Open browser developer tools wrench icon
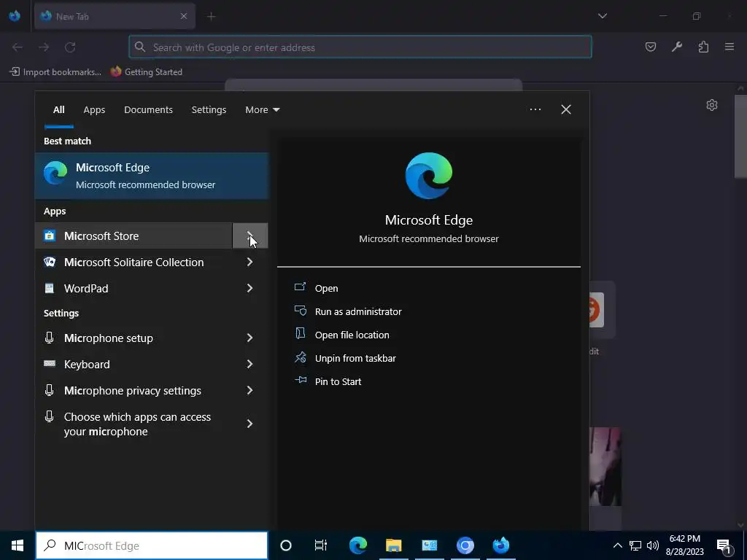Viewport: 747px width, 560px height. (x=676, y=47)
